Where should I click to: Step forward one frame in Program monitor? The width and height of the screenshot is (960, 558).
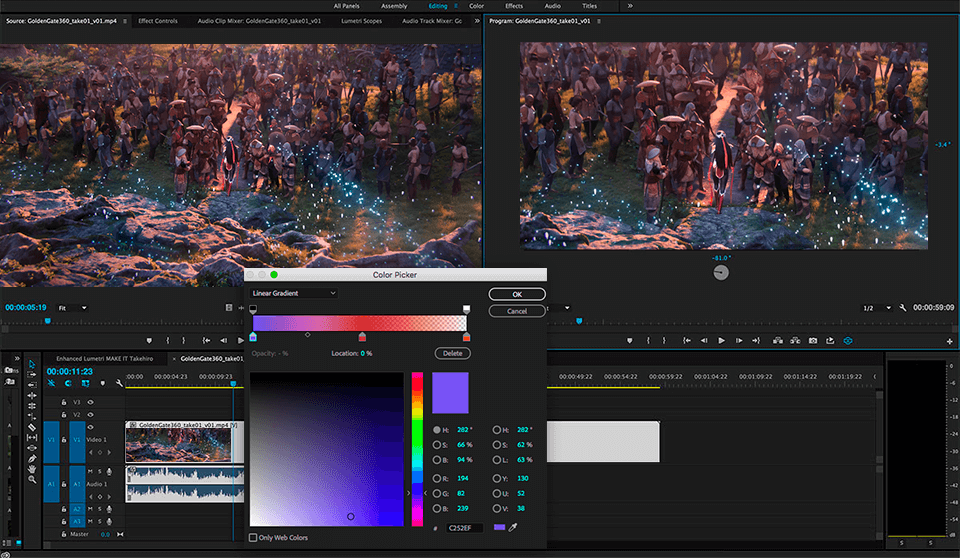click(x=739, y=341)
